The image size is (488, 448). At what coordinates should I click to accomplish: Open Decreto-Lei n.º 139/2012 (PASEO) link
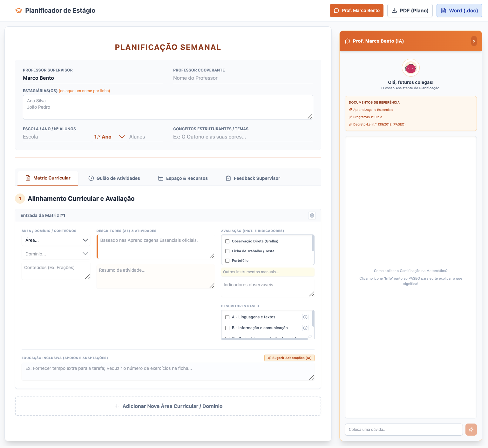pos(377,125)
